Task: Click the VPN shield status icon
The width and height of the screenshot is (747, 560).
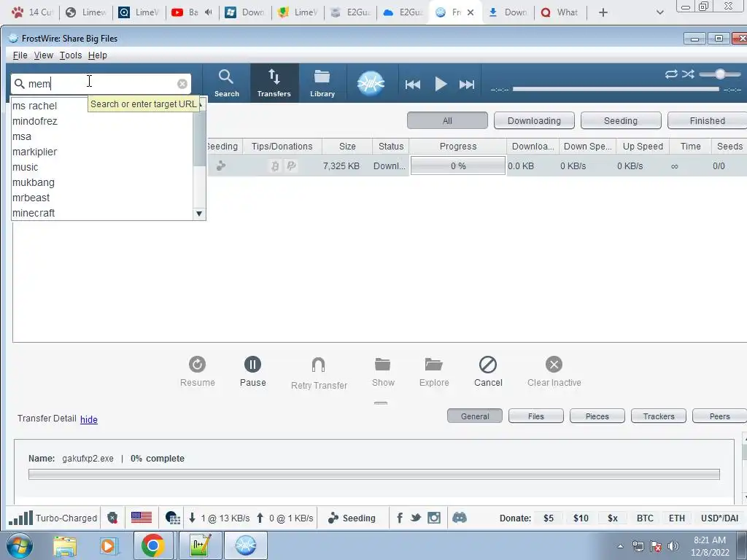Action: (x=112, y=518)
